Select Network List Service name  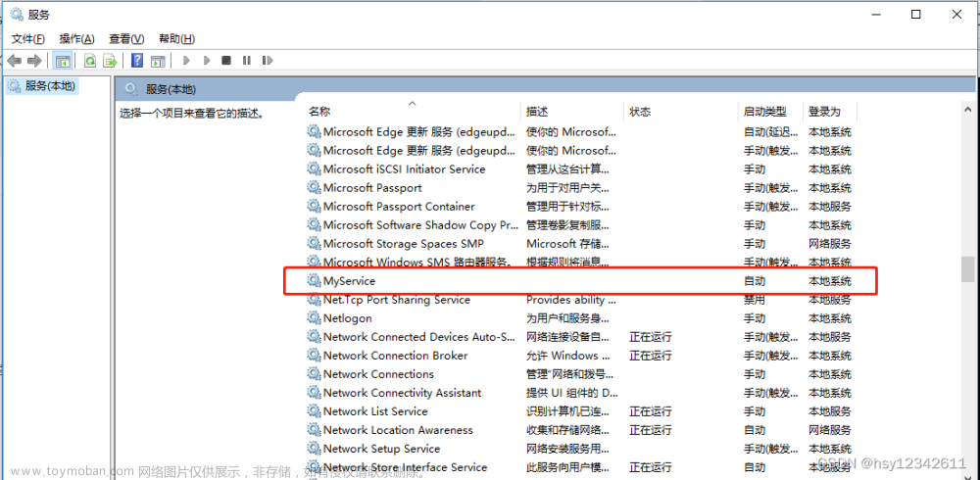click(x=375, y=411)
